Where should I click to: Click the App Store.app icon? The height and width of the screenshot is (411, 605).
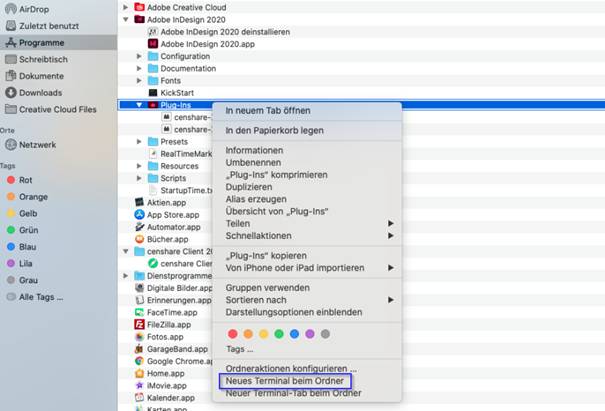click(139, 215)
